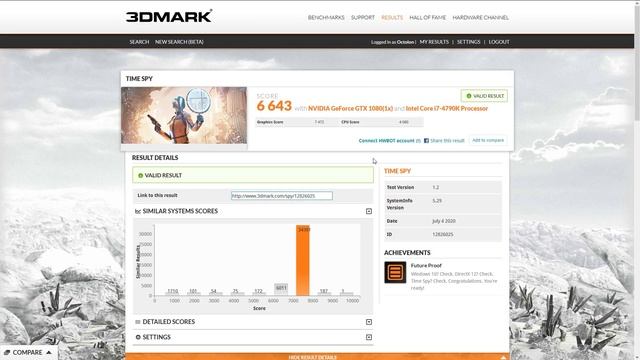Viewport: 640px width, 360px height.
Task: Click the Hide Result Details bar
Action: point(317,357)
